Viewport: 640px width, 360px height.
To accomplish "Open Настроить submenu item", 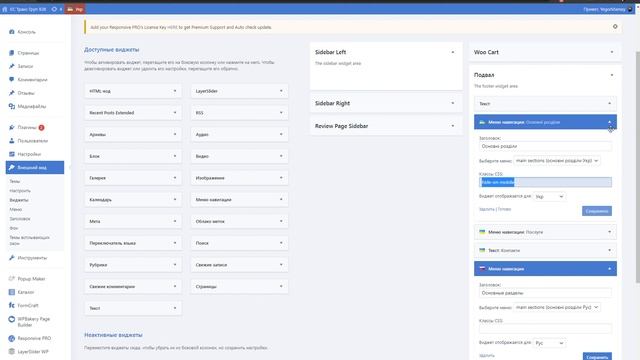I will (x=20, y=191).
